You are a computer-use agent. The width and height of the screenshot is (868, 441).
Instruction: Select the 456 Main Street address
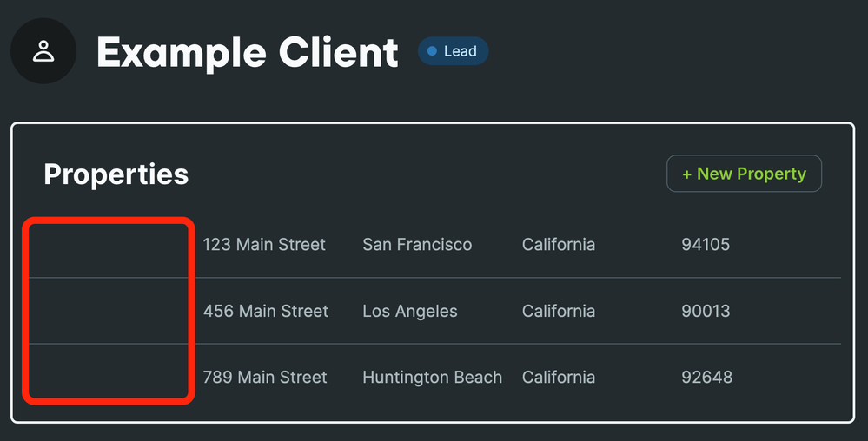click(266, 311)
